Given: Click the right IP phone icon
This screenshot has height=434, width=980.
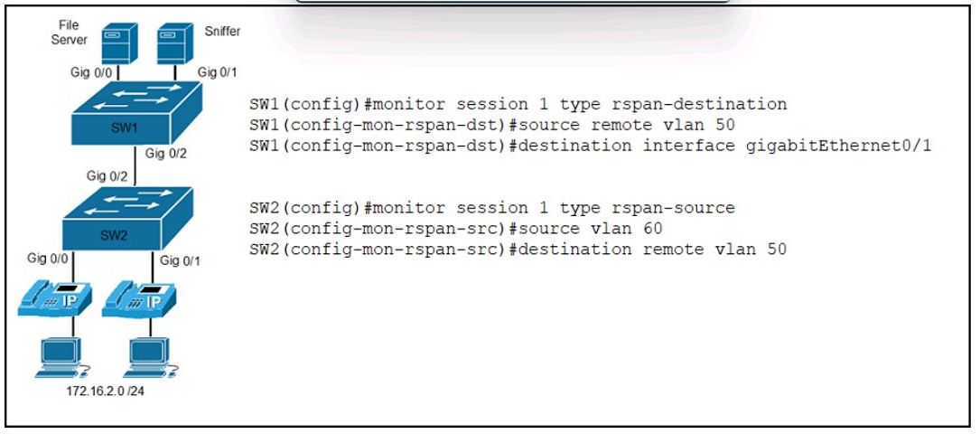Looking at the screenshot, I should coord(138,297).
